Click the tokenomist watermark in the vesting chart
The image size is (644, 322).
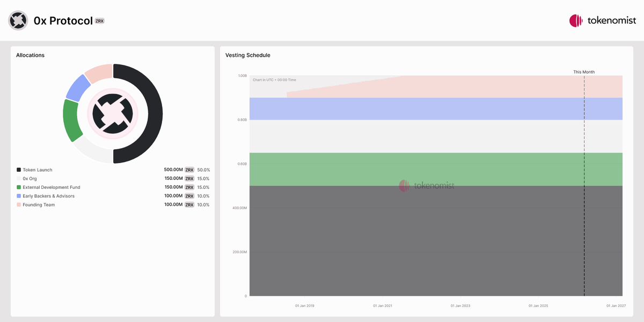coord(427,186)
